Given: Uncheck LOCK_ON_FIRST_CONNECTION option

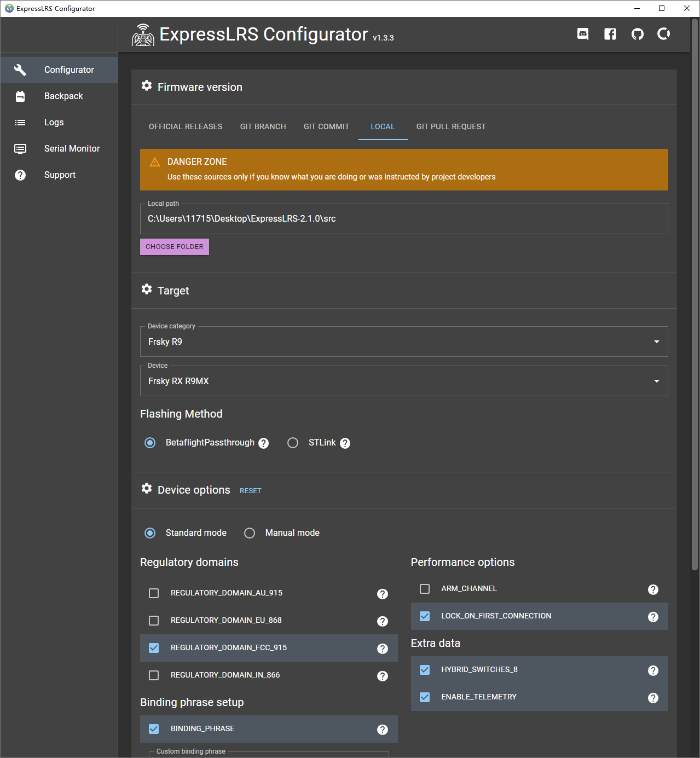Looking at the screenshot, I should [425, 616].
